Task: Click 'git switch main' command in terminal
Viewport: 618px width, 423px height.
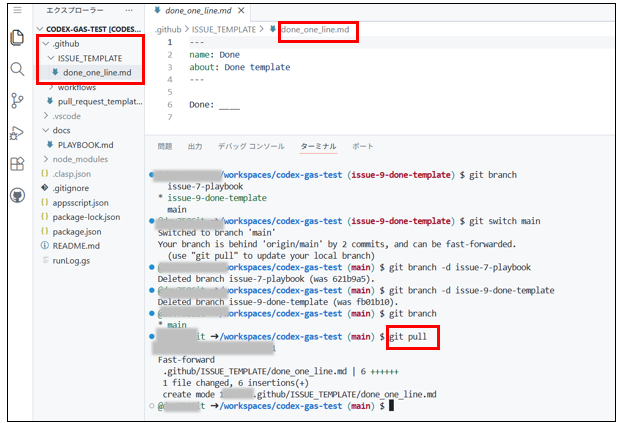Action: (x=504, y=221)
